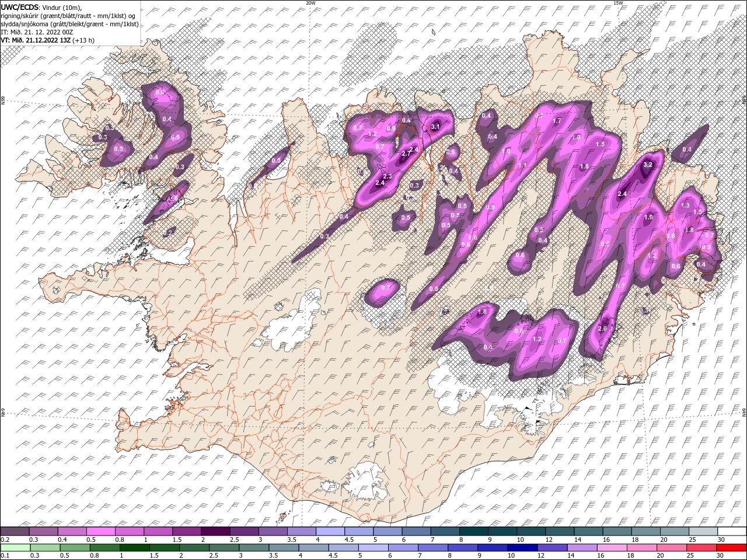Click the '15W' longitude label
Viewport: 747px width, 560px height.
(x=618, y=3)
